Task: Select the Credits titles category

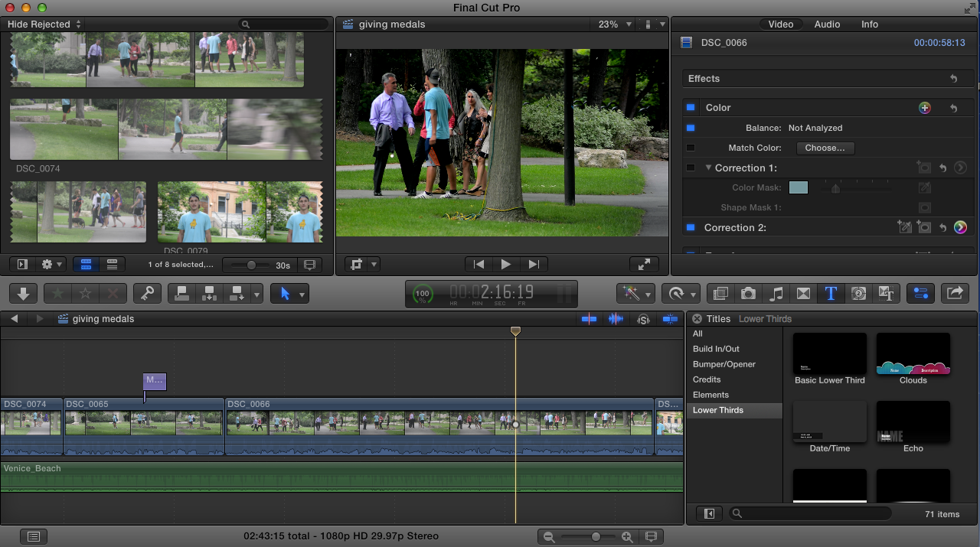Action: click(x=707, y=379)
